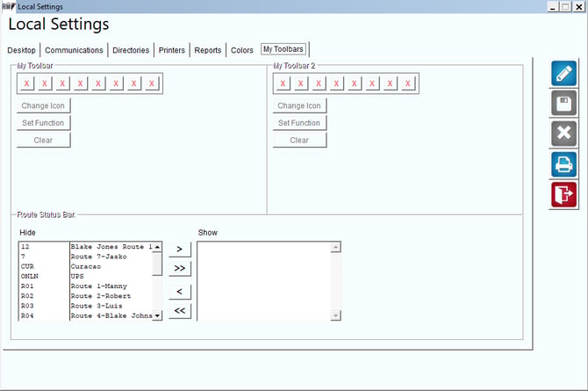This screenshot has width=588, height=391.
Task: Open the Colors tab
Action: 242,50
